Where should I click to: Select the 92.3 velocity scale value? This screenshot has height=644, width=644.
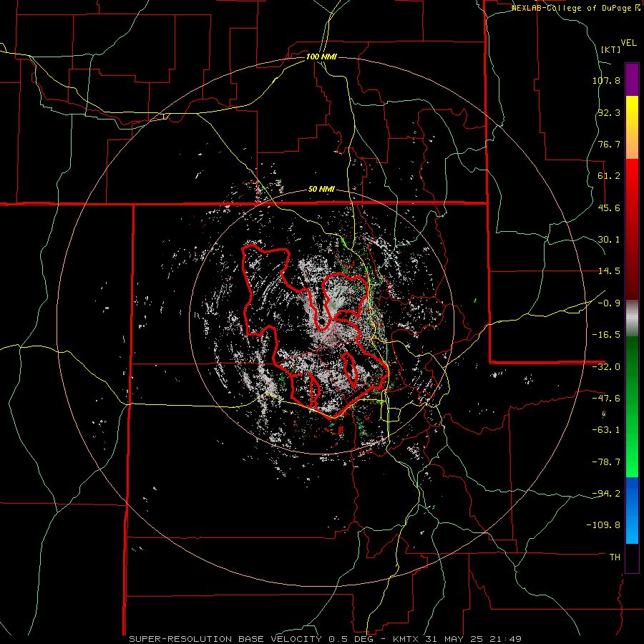[x=609, y=112]
